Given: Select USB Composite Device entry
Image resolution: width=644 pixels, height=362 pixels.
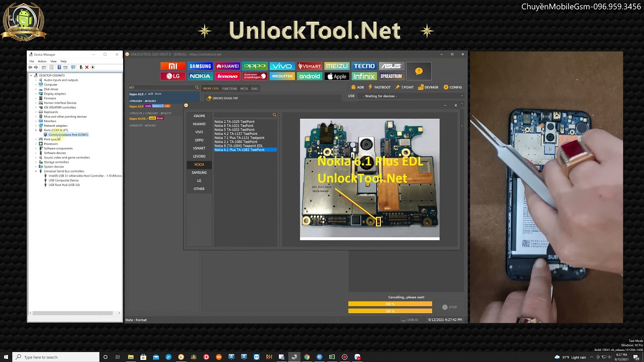Looking at the screenshot, I should tap(63, 180).
